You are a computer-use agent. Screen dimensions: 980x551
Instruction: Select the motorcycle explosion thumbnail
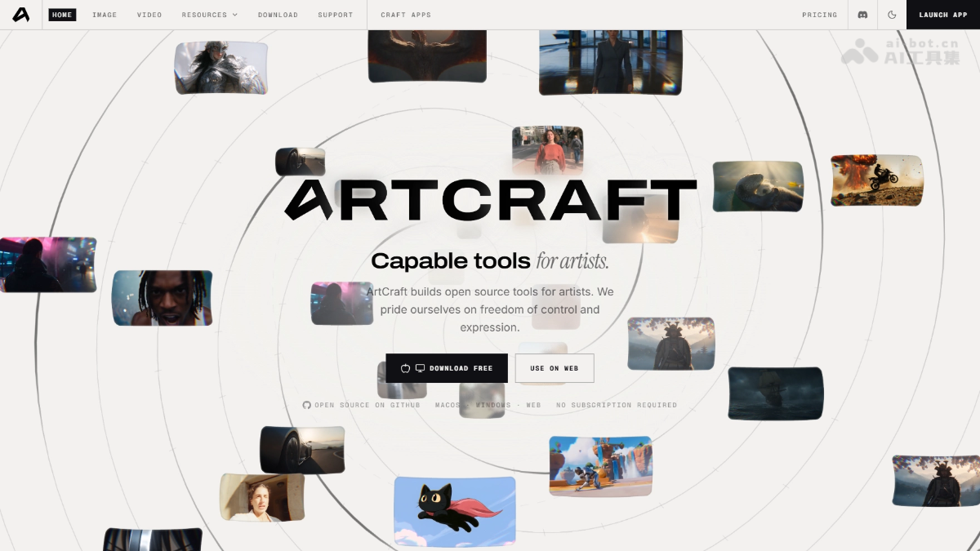click(876, 180)
